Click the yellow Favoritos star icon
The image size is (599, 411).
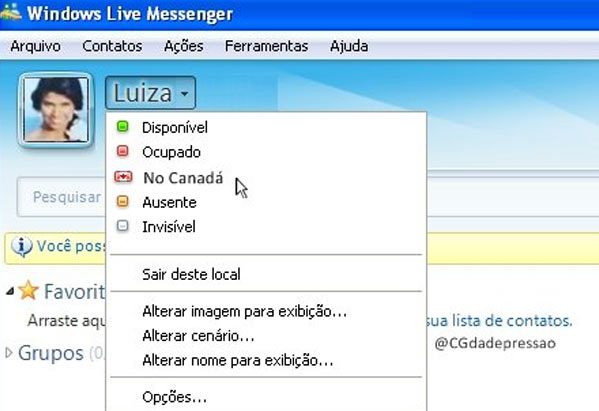point(28,290)
